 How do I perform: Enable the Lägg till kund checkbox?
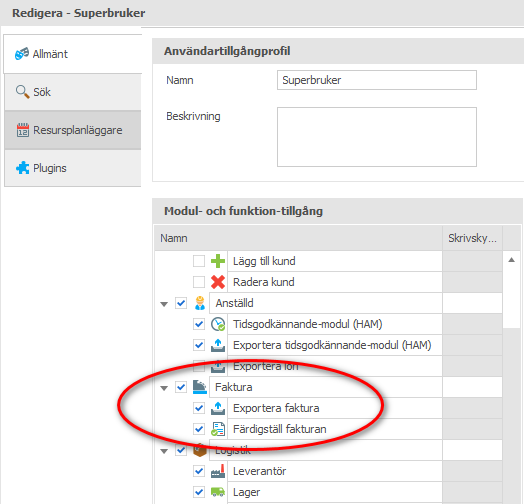(x=199, y=261)
